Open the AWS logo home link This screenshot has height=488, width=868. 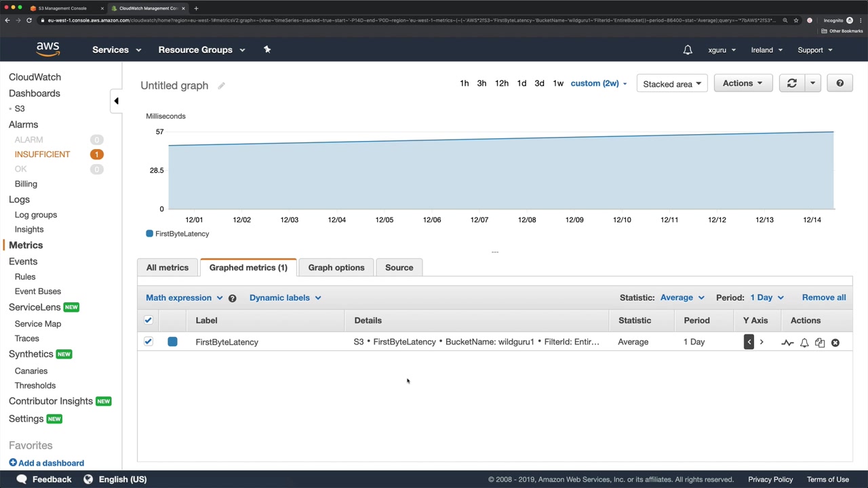(48, 49)
